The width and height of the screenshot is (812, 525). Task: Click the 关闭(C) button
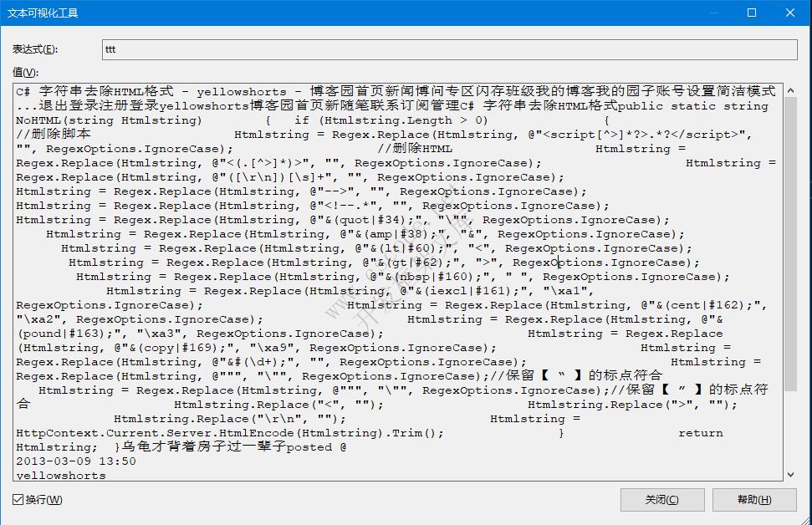pos(661,500)
